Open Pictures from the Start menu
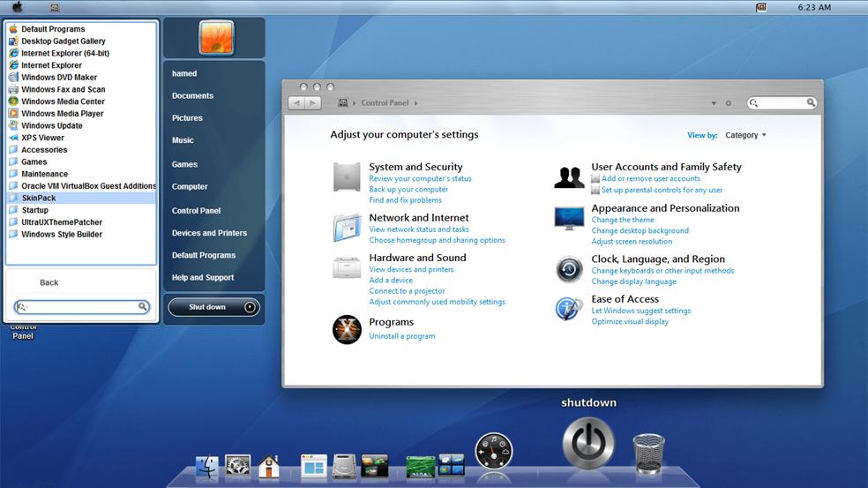This screenshot has height=488, width=868. point(187,118)
